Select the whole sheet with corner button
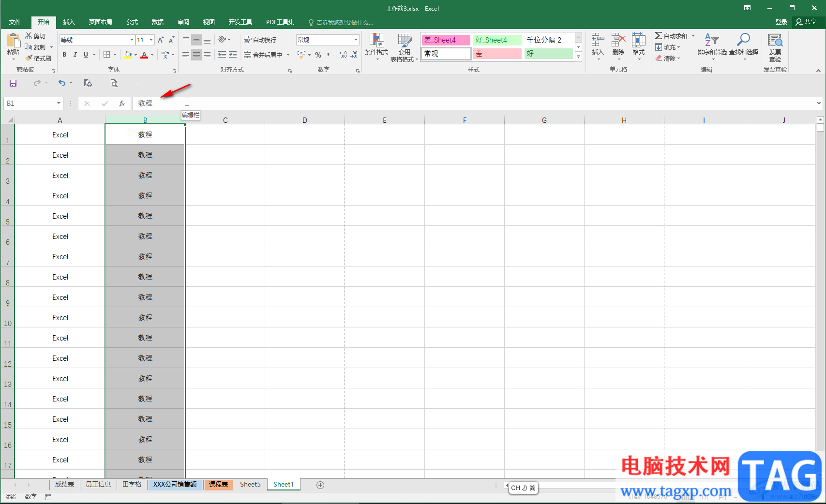 [x=8, y=119]
